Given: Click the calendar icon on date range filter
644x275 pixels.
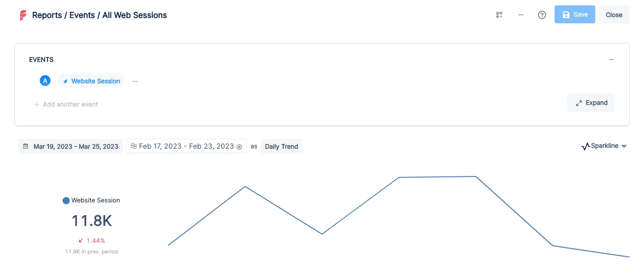Looking at the screenshot, I should 26,146.
